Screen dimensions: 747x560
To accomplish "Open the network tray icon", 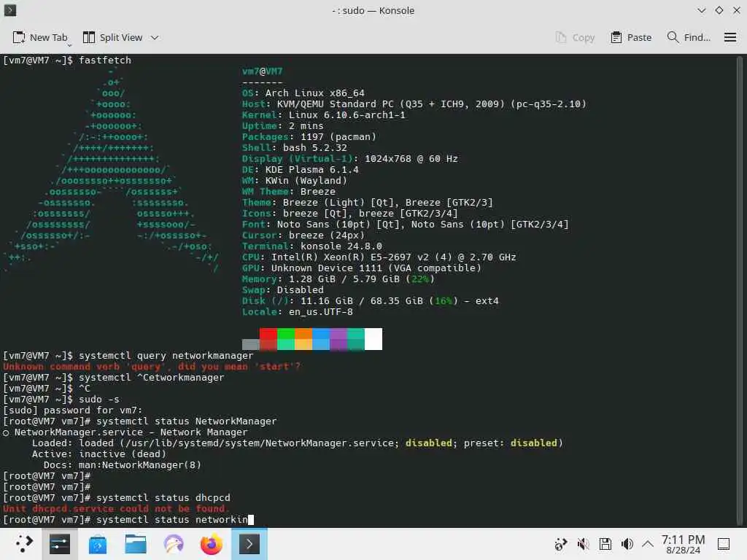I will tap(561, 544).
